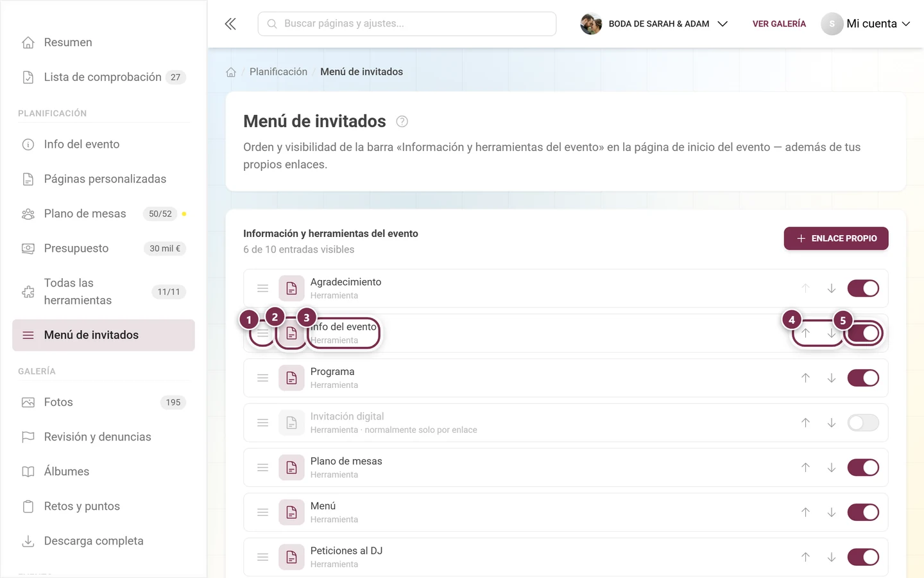Screen dimensions: 924x578
Task: Click drag handle of Programa row
Action: pyautogui.click(x=262, y=378)
